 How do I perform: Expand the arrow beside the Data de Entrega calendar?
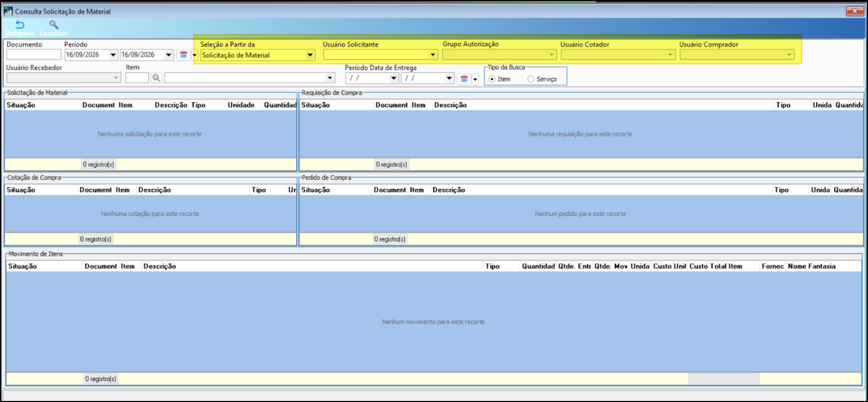tap(475, 79)
